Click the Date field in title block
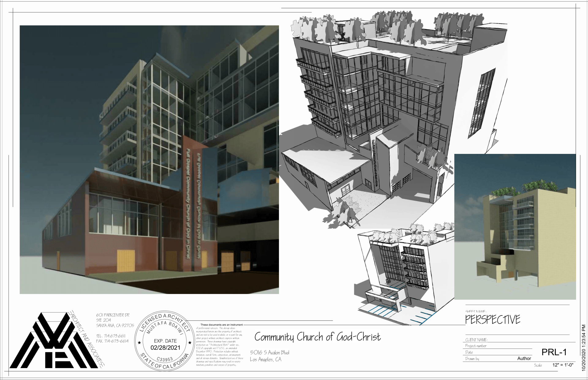588x380 pixels. (x=469, y=352)
